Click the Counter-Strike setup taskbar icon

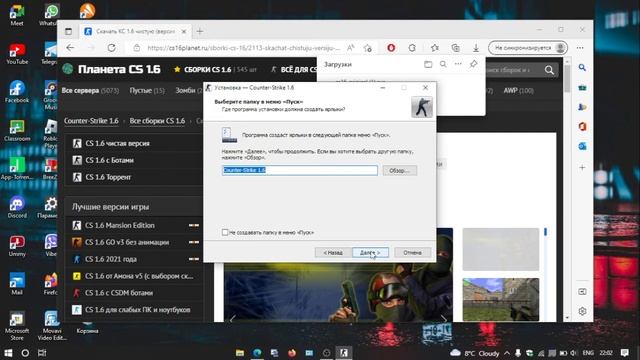point(344,353)
